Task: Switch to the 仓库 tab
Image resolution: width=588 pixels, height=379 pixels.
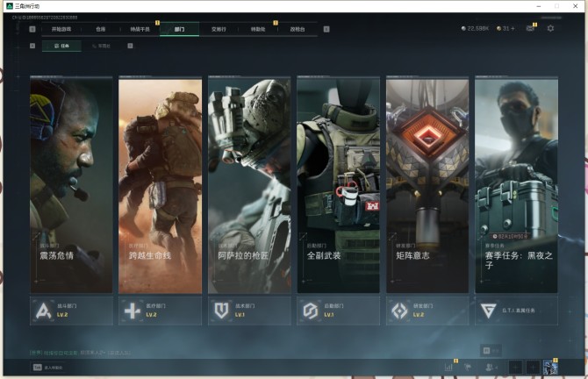Action: 100,29
